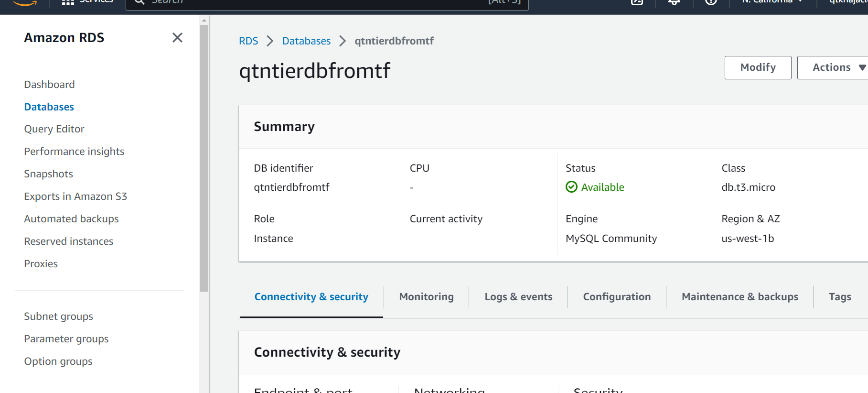
Task: Open Parameter groups
Action: point(66,339)
